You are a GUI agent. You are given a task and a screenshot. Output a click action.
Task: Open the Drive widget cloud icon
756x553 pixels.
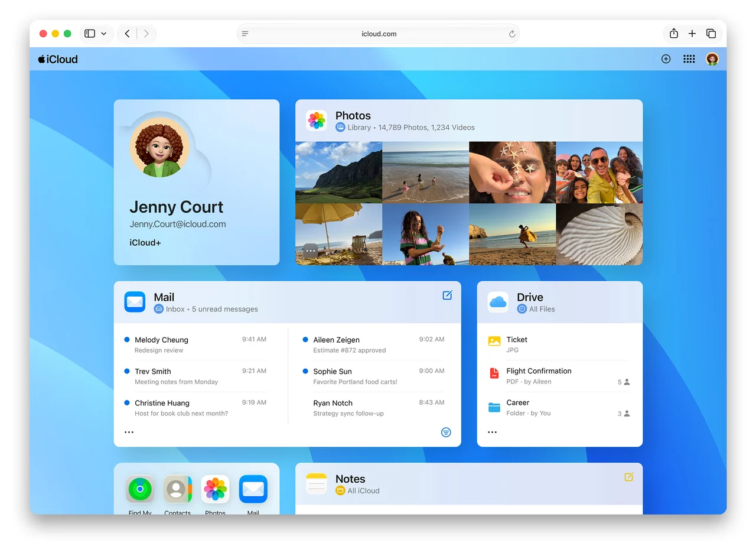[x=498, y=302]
